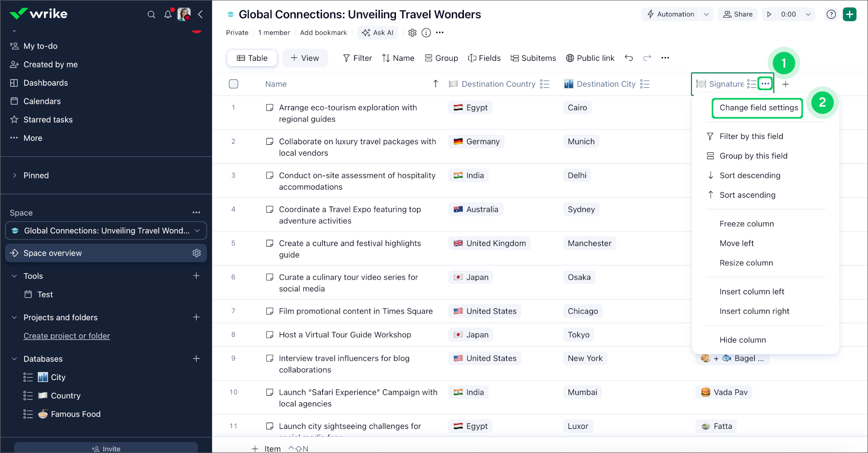Select Change field settings menu item
868x453 pixels.
(x=759, y=108)
